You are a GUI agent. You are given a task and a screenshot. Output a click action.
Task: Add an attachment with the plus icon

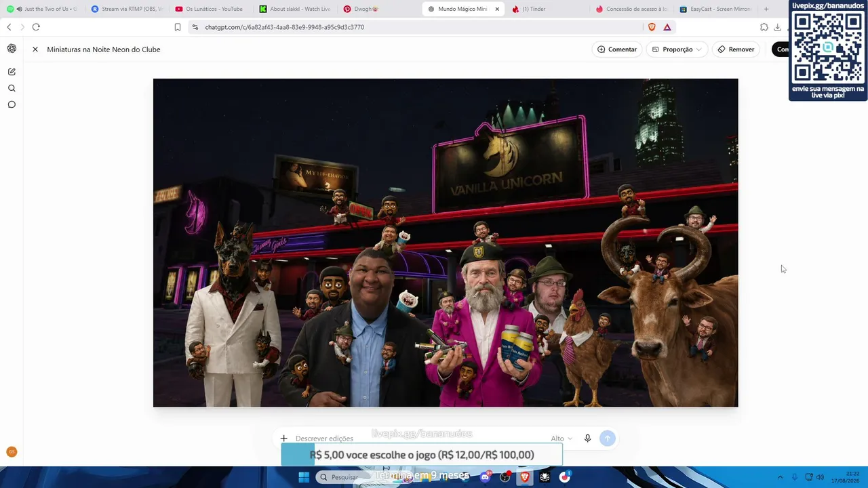click(284, 439)
